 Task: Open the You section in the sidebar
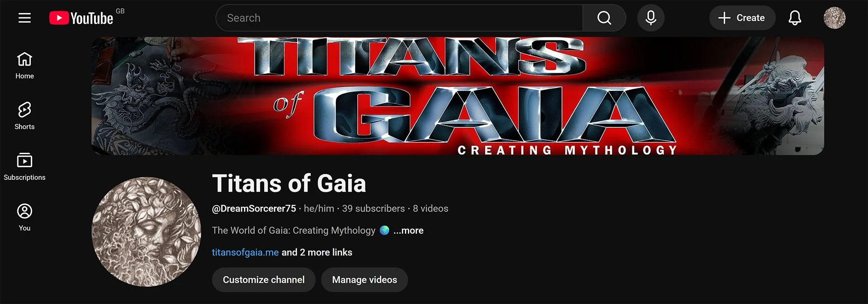tap(25, 218)
